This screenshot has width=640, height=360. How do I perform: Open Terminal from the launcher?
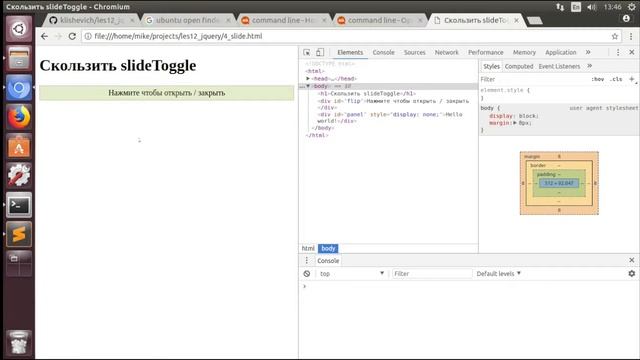point(19,205)
